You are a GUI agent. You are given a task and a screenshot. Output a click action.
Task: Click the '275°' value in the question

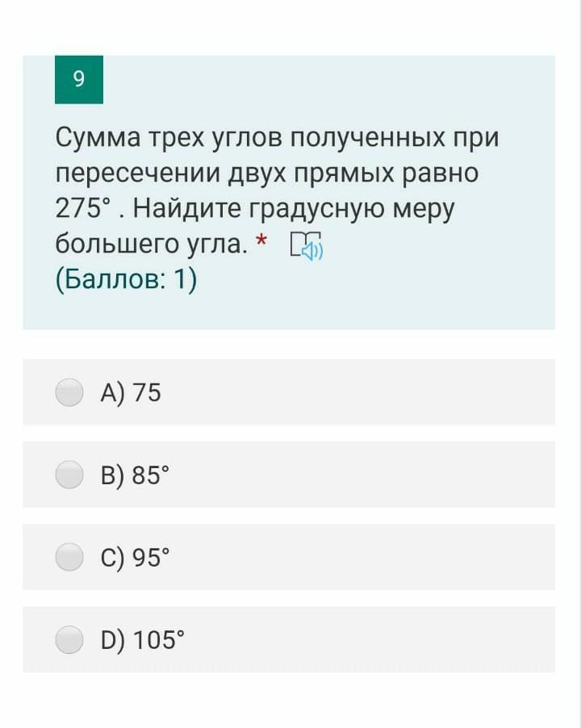[x=84, y=208]
